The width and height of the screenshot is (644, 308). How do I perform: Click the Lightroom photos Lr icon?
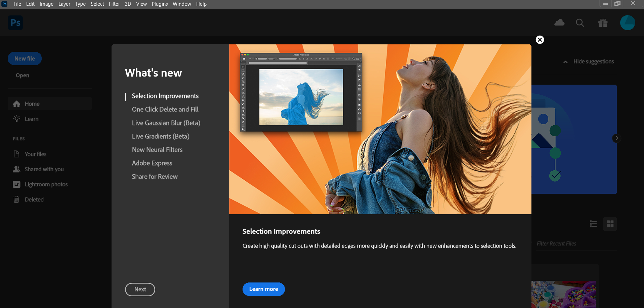(x=16, y=184)
